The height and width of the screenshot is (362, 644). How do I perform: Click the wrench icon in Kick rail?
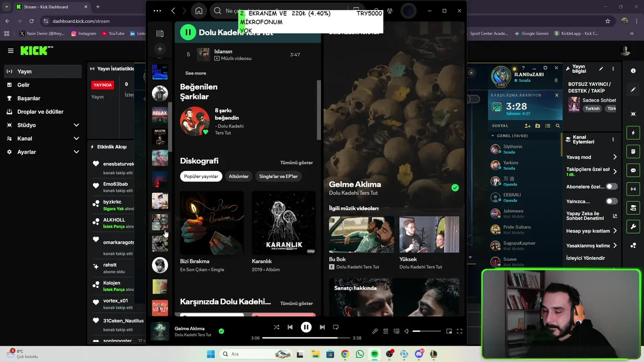(x=633, y=227)
